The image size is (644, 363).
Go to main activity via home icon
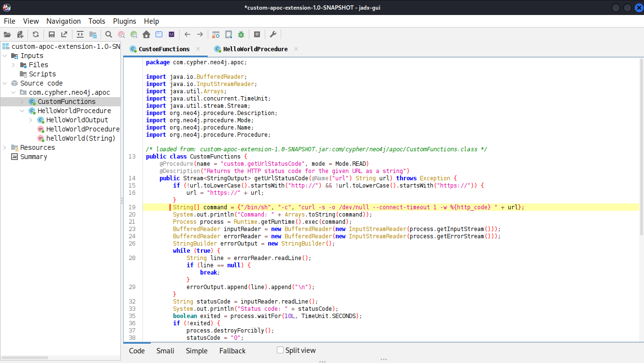coord(146,34)
